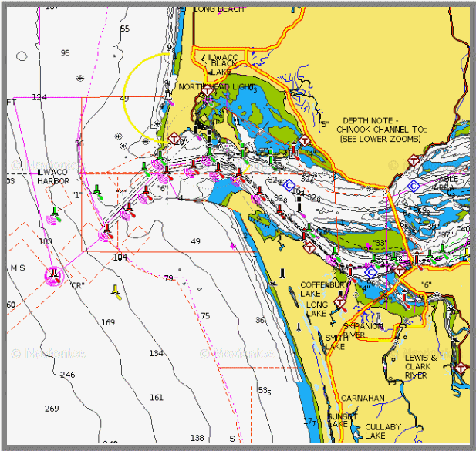
Task: Click the blue C marker near CABLE AREA
Action: pyautogui.click(x=414, y=186)
